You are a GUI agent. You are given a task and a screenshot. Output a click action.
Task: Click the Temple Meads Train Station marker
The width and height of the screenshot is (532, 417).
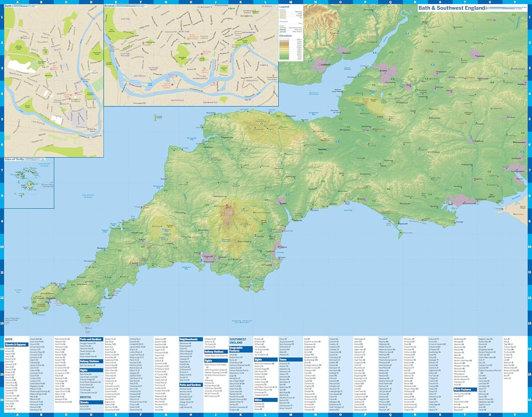point(273,75)
